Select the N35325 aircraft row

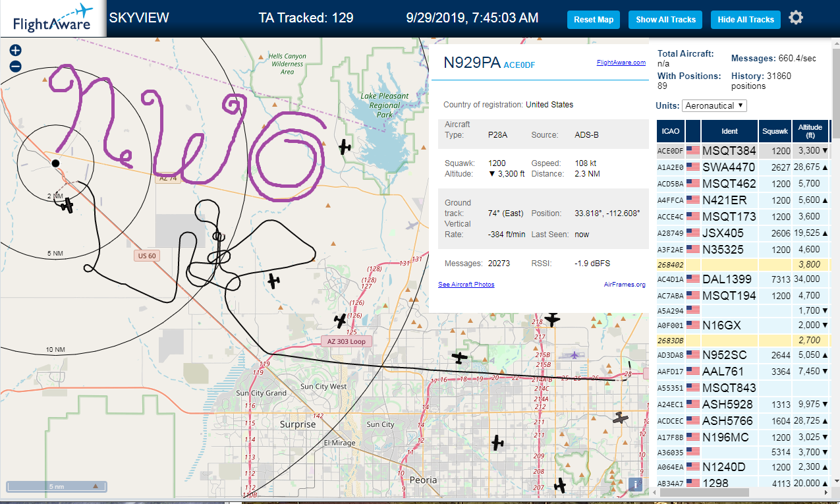point(742,250)
